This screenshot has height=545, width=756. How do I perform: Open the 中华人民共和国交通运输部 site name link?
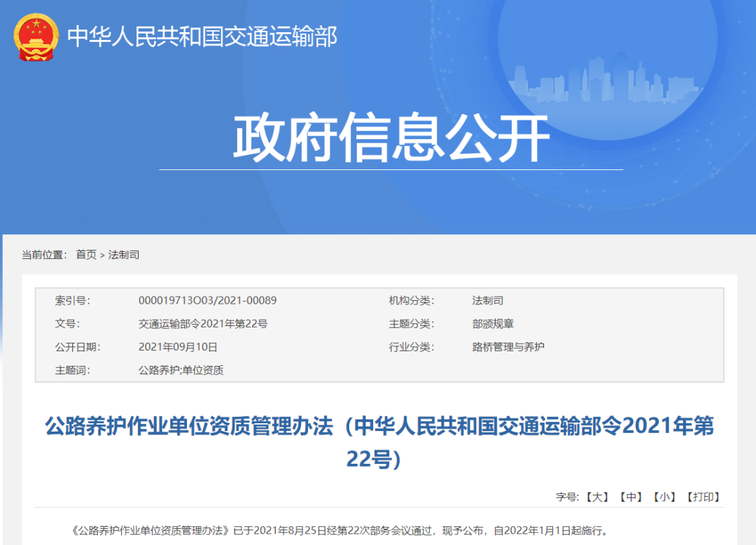[202, 36]
